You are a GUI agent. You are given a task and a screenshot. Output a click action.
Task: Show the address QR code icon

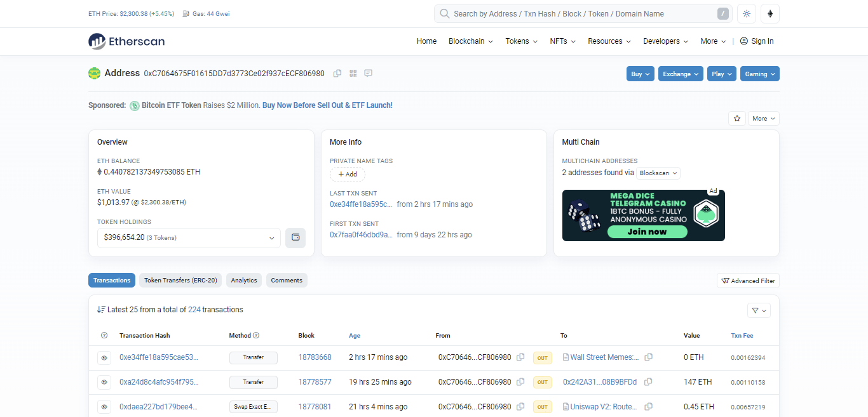(353, 74)
